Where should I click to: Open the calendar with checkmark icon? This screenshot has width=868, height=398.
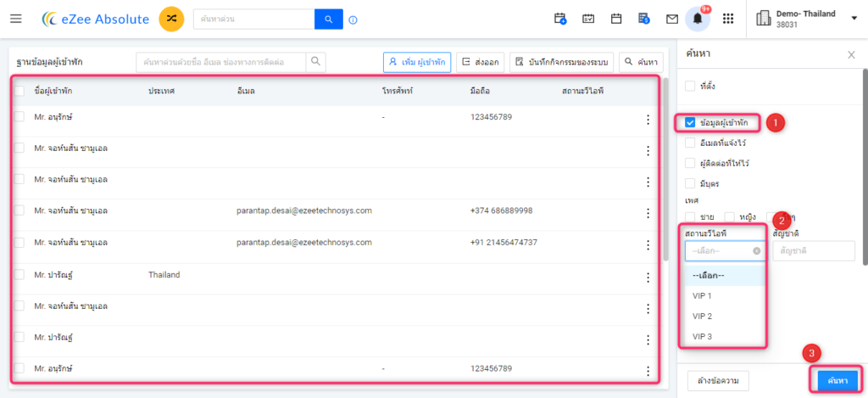tap(588, 19)
